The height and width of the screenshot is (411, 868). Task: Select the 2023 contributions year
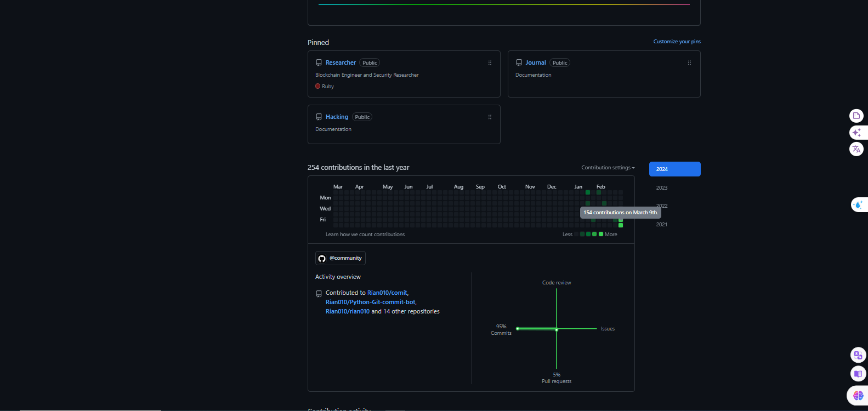(662, 187)
